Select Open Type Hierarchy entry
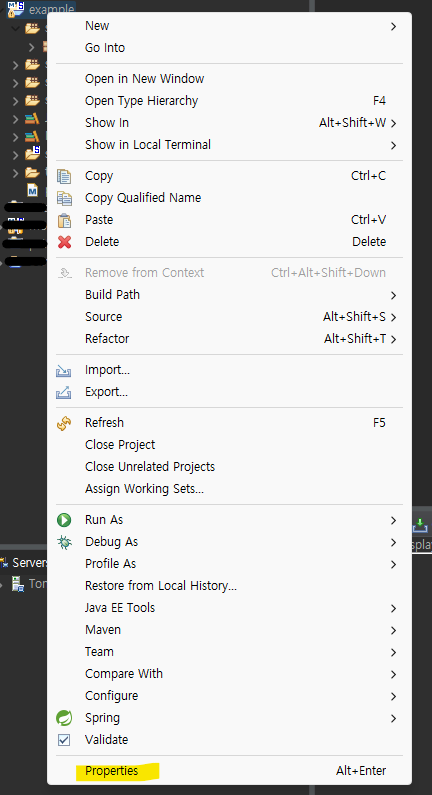 (x=229, y=101)
